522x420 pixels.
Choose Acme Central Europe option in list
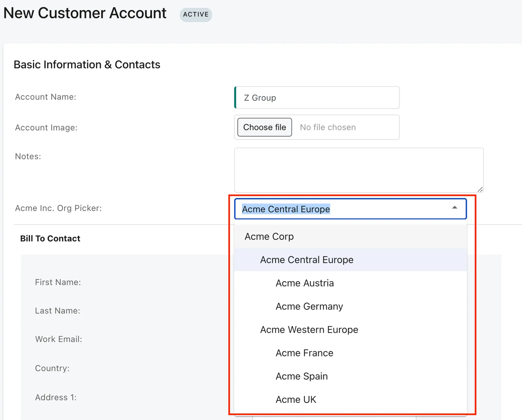[x=351, y=259]
